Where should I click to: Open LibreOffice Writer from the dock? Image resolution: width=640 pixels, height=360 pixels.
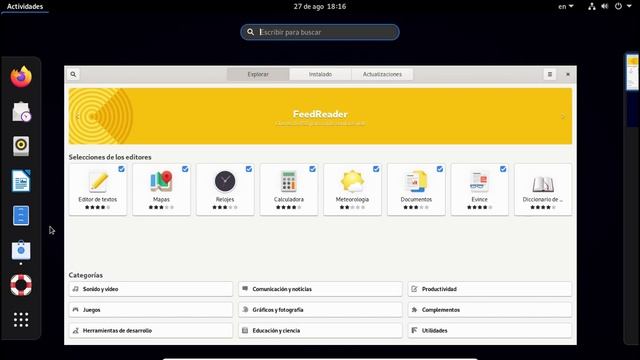tap(21, 181)
